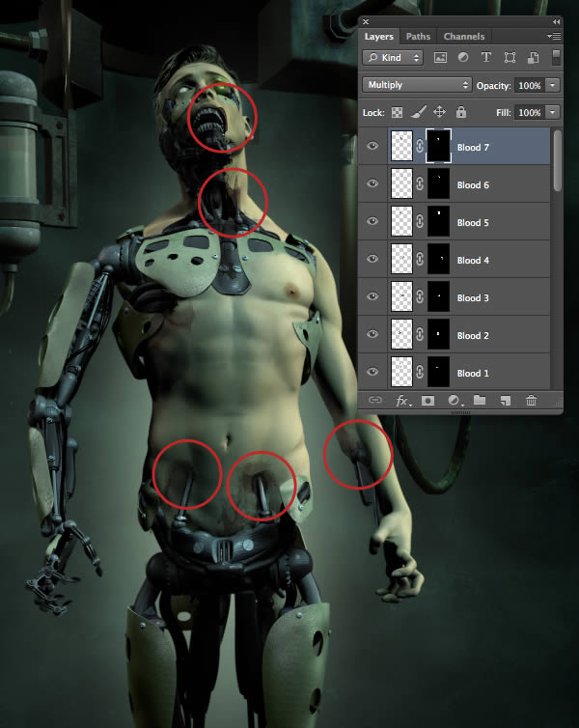Create new fill or adjustment layer

coord(455,401)
